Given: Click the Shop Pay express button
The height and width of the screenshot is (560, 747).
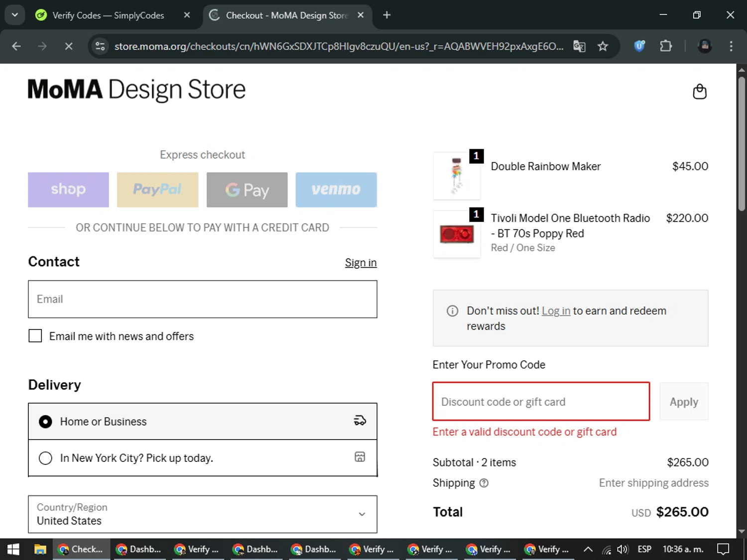Looking at the screenshot, I should pos(68,190).
